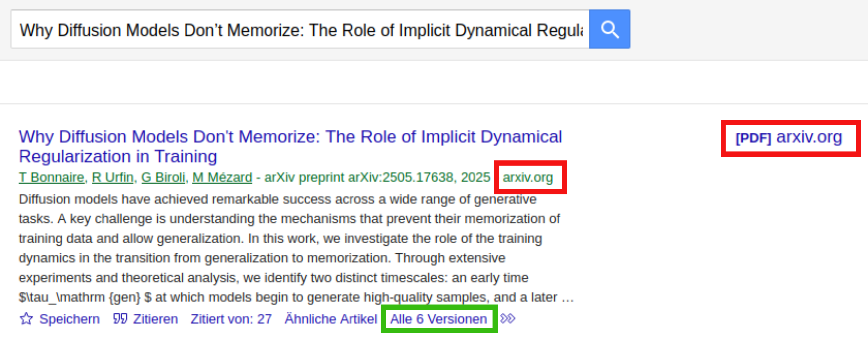This screenshot has width=868, height=343.
Task: Open author profile for G Biroli
Action: tap(163, 177)
